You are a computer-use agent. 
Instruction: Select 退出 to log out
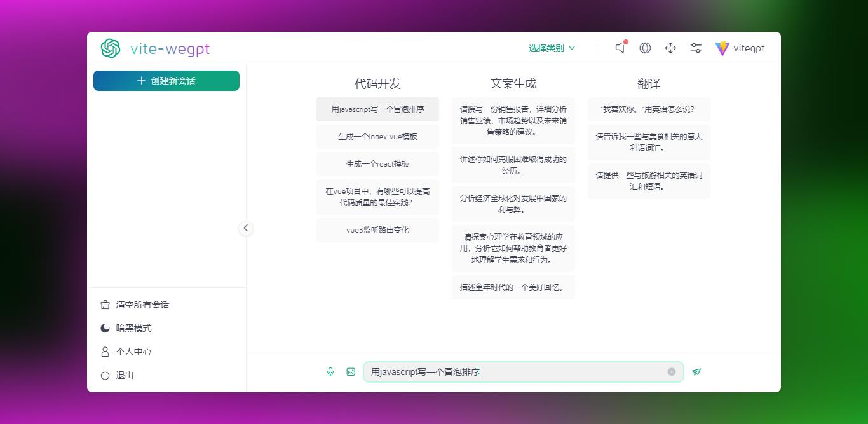pyautogui.click(x=125, y=375)
